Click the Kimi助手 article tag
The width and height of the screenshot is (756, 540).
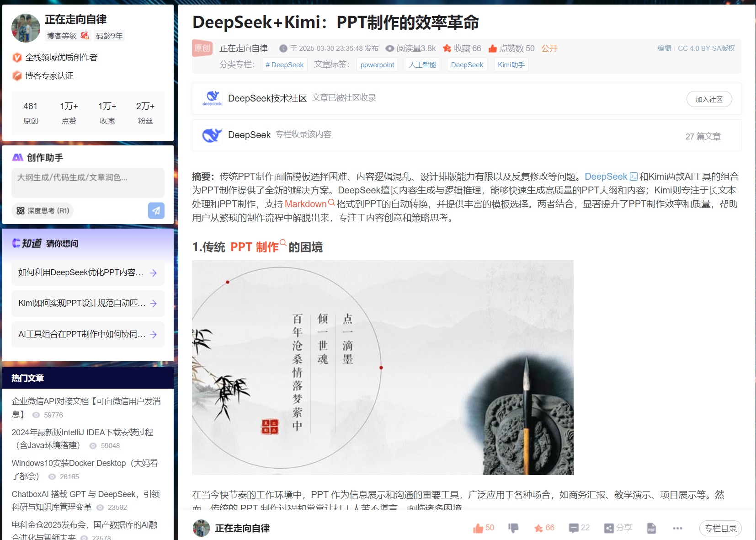[511, 64]
